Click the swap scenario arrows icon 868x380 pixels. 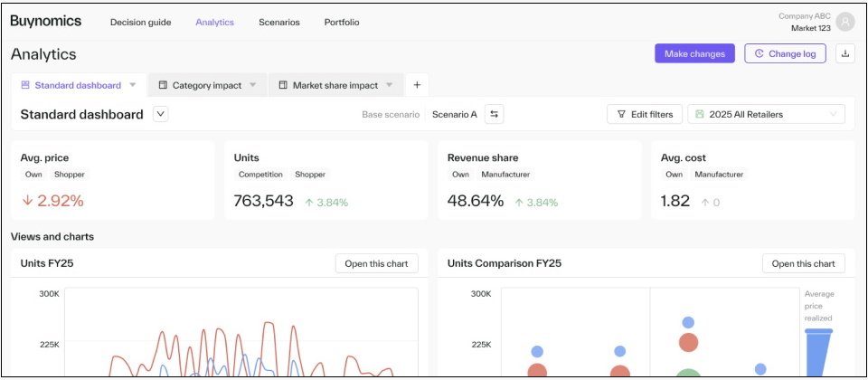(x=494, y=114)
